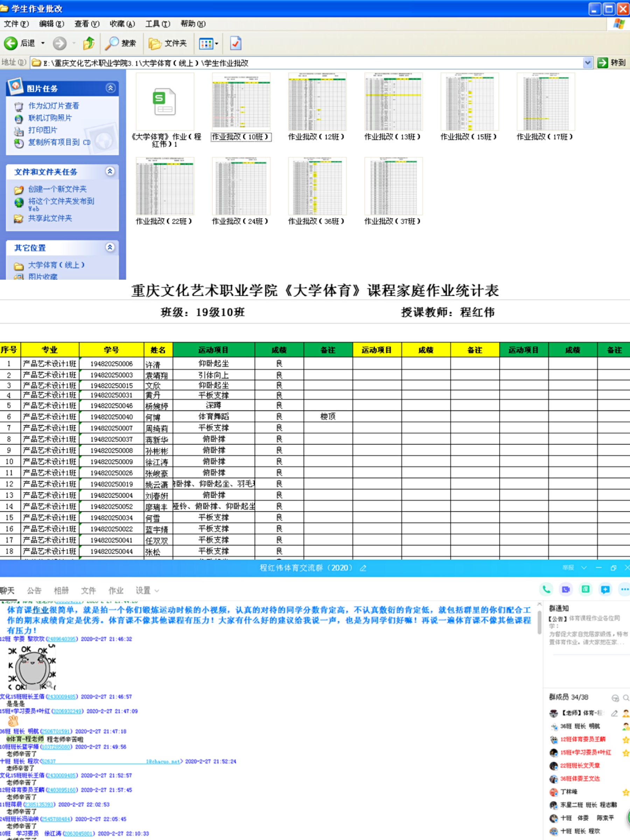Screen dimensions: 630x840
Task: Click the 楼顶 remark cell
Action: click(x=328, y=416)
